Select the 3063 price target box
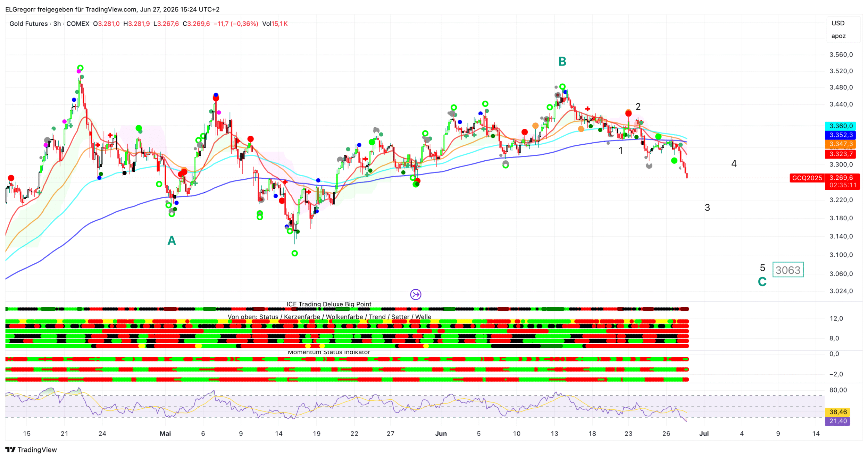868x459 pixels. tap(788, 270)
